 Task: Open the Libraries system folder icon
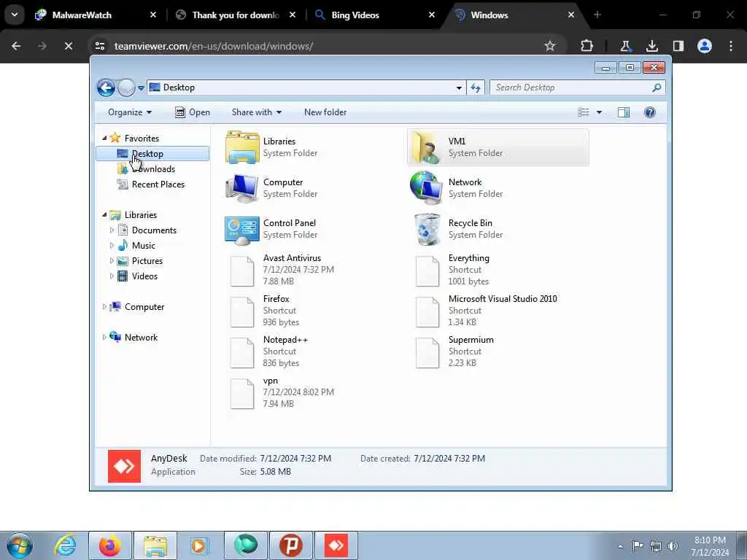242,147
